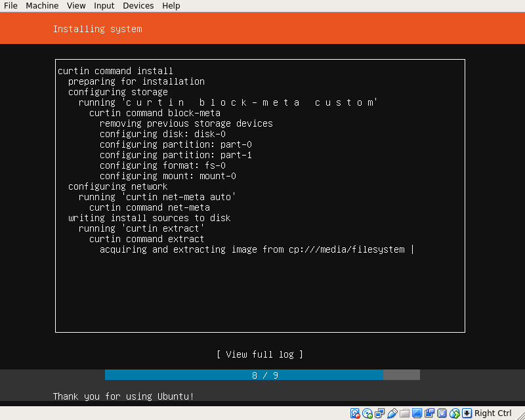The image size is (525, 420).
Task: Click the 8 / 9 installation progress bar
Action: click(262, 375)
